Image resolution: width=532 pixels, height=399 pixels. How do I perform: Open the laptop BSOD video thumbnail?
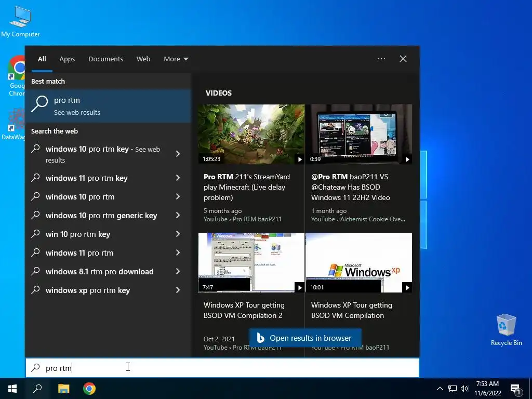(359, 134)
